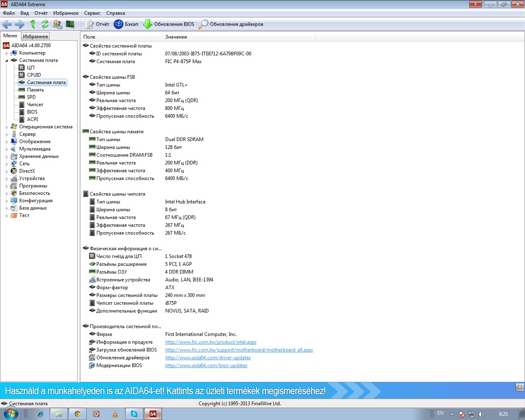Click the Back arrow in toolbar
Image resolution: width=525 pixels, height=420 pixels.
pyautogui.click(x=7, y=24)
